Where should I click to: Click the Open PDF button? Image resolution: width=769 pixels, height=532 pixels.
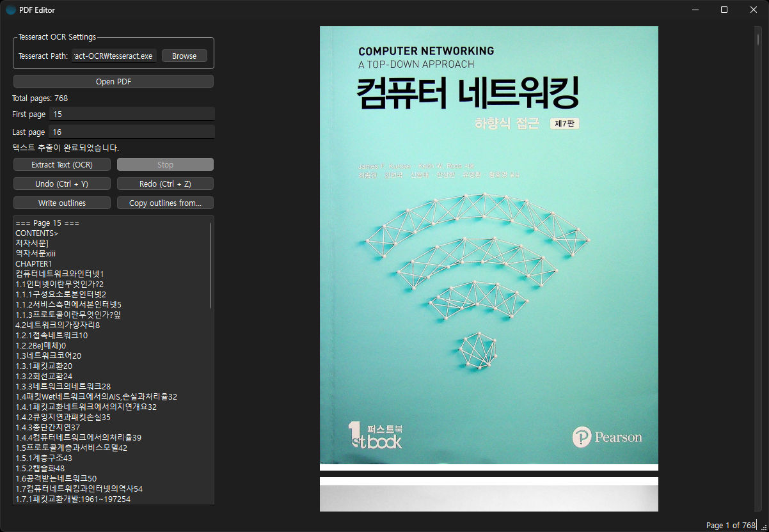(113, 81)
